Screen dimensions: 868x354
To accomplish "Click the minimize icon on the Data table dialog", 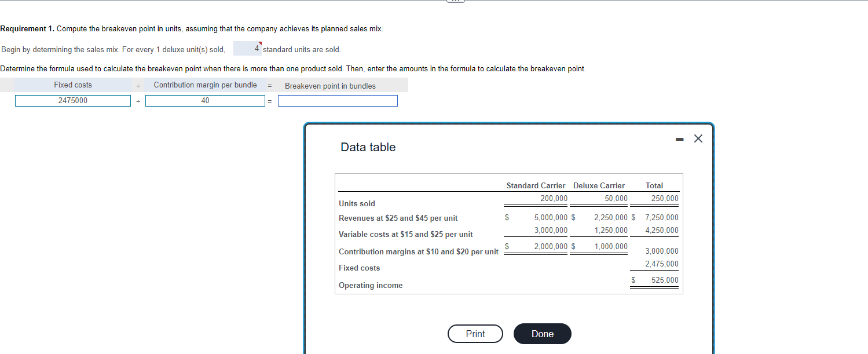I will tap(679, 138).
